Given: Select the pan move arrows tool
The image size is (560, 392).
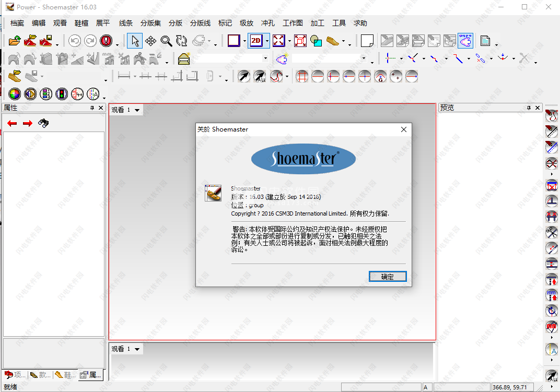Looking at the screenshot, I should 150,41.
